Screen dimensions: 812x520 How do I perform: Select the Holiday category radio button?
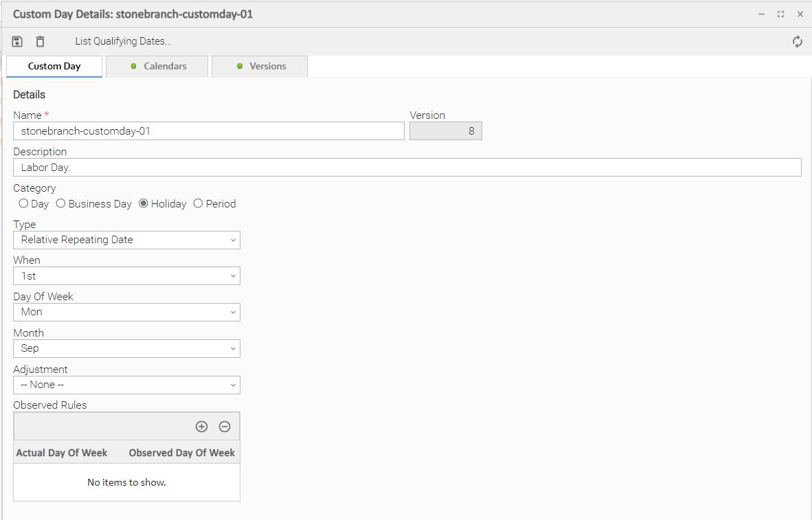[x=144, y=203]
